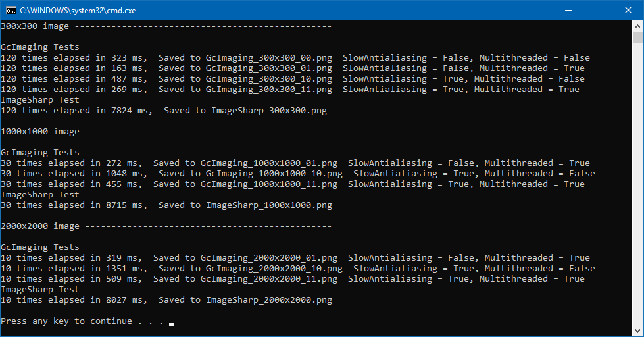Maximize the command prompt window

coord(598,11)
